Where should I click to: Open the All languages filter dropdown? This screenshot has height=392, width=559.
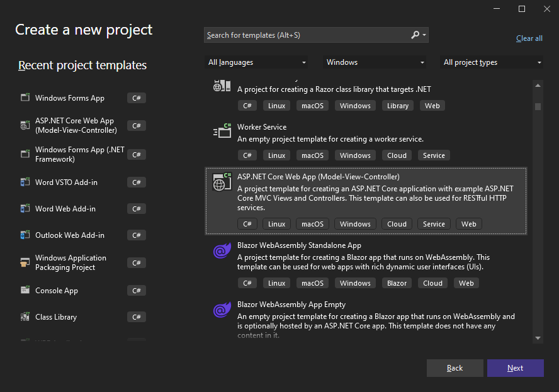pos(257,62)
